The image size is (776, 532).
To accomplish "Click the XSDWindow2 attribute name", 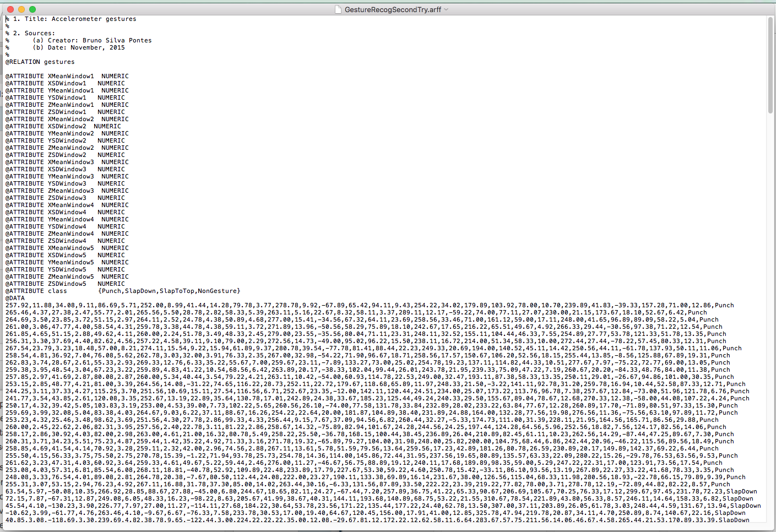I will (x=67, y=126).
